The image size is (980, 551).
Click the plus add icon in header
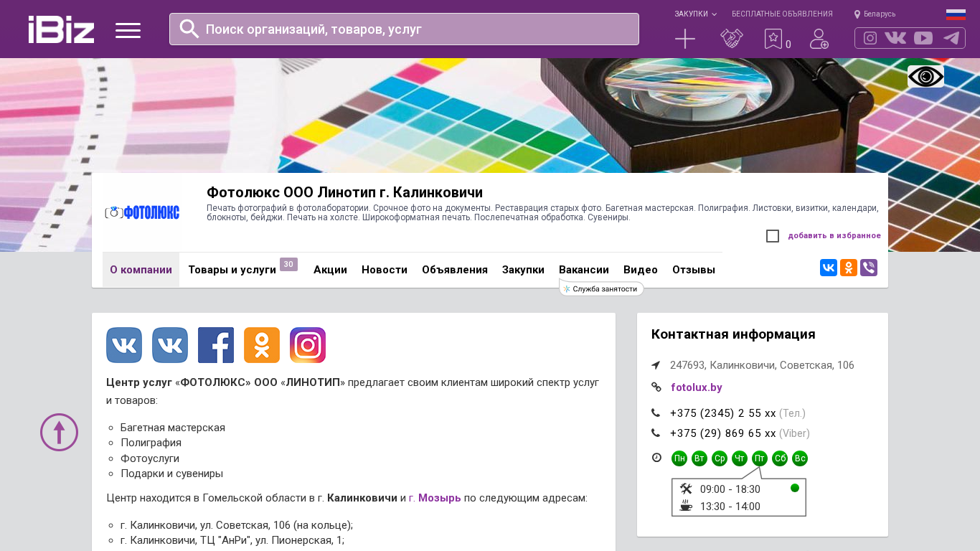[x=685, y=39]
